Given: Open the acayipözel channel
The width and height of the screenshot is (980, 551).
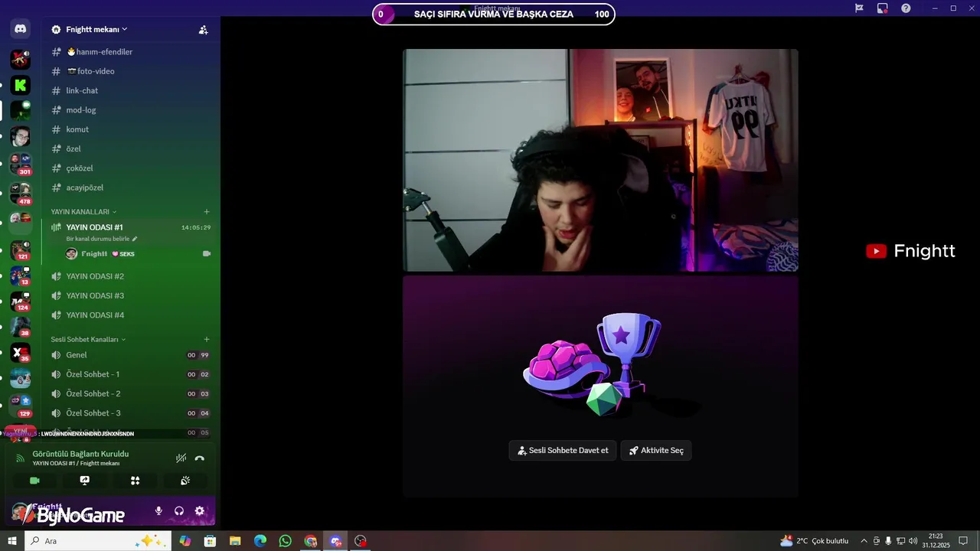Looking at the screenshot, I should coord(130,187).
